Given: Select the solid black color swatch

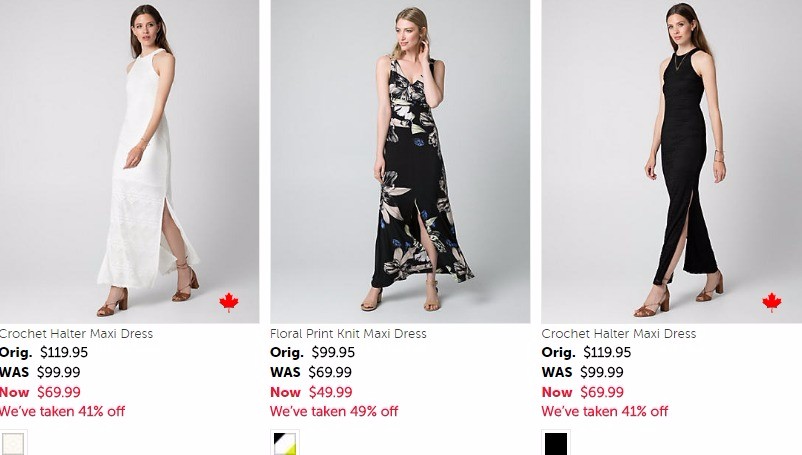Looking at the screenshot, I should click(x=556, y=443).
